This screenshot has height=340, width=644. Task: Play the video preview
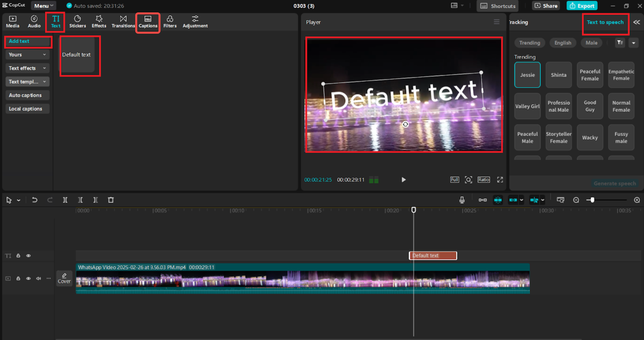[x=404, y=180]
